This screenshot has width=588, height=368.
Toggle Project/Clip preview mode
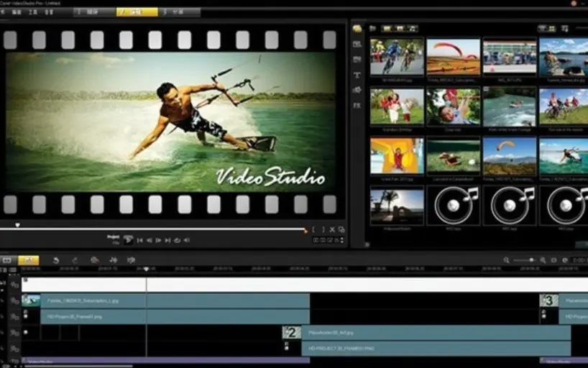click(114, 240)
